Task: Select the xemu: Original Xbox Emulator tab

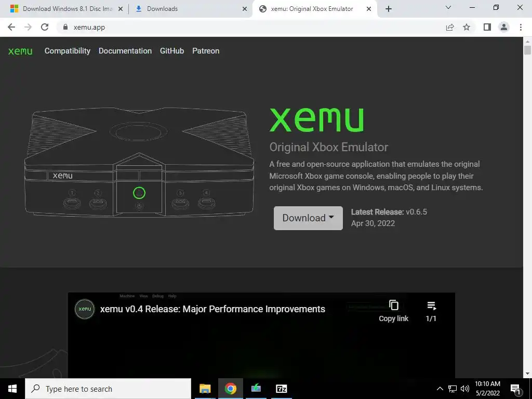Action: tap(314, 9)
